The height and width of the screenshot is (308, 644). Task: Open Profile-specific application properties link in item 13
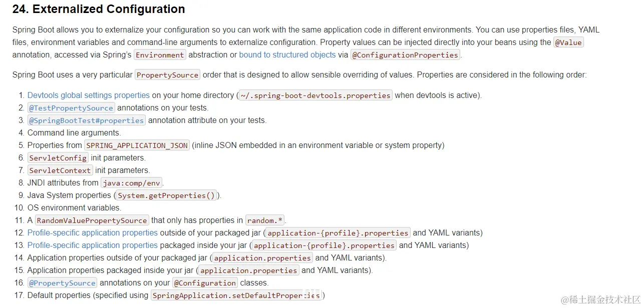(92, 245)
